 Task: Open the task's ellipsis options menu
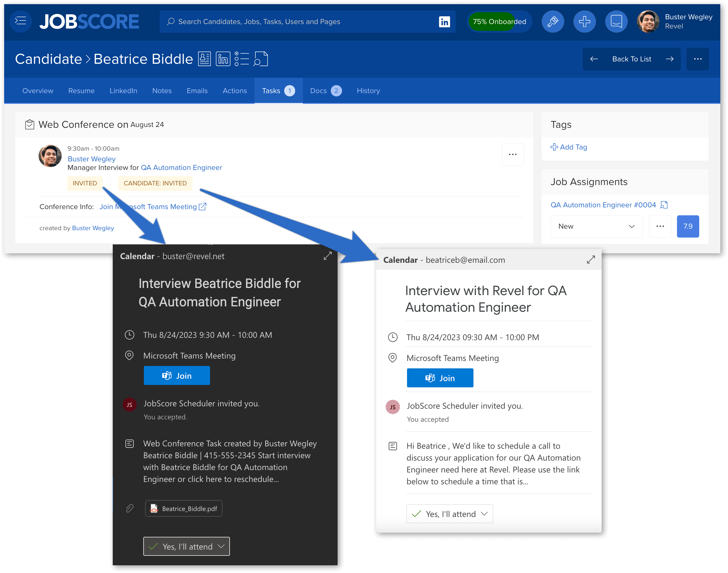513,154
